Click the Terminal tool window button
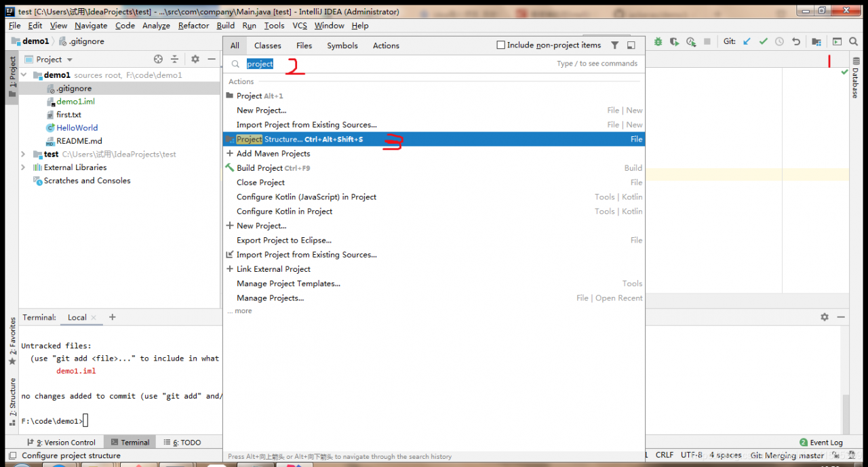The image size is (868, 467). 130,443
